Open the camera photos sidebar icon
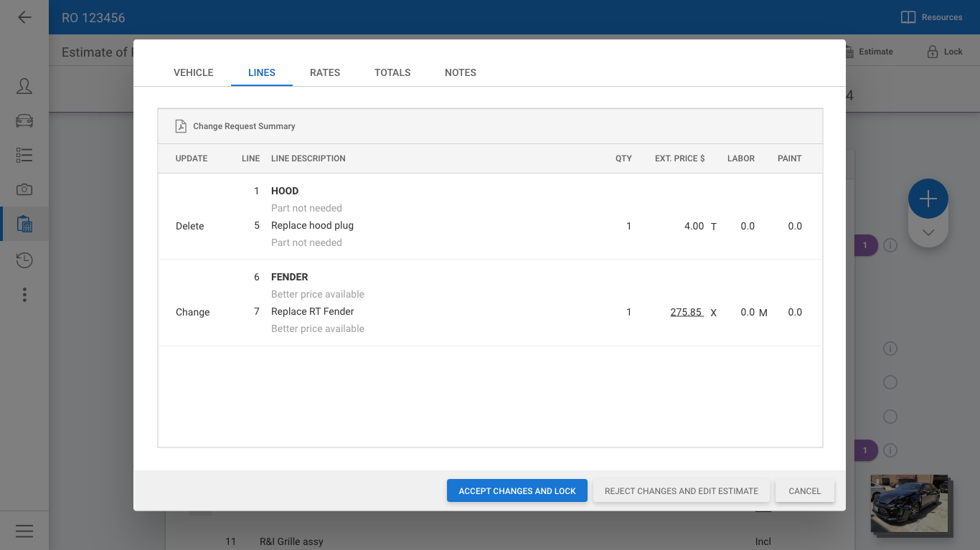980x550 pixels. click(x=24, y=189)
